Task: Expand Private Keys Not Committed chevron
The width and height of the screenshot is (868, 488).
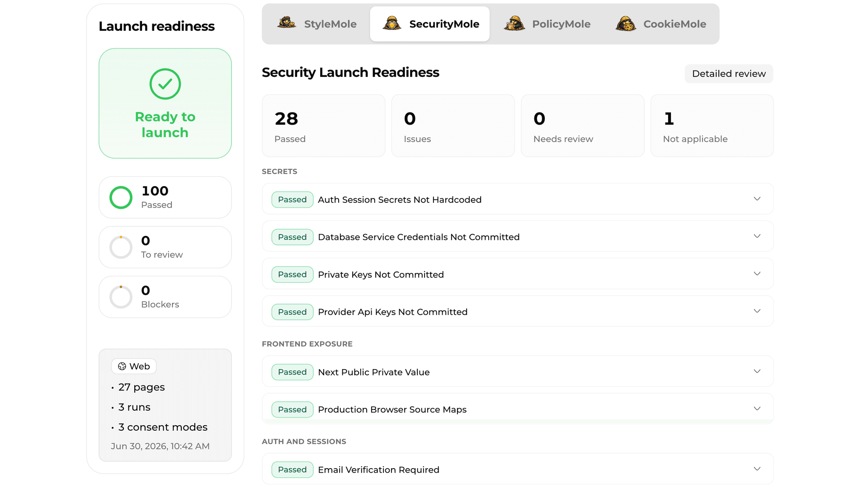Action: pos(757,274)
